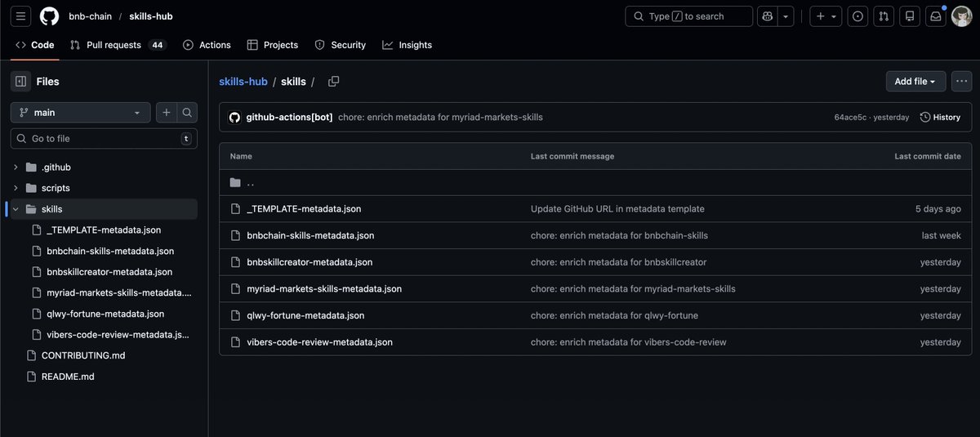Open vibers-code-review-metadata.json in the file list
The height and width of the screenshot is (437, 980).
[319, 342]
